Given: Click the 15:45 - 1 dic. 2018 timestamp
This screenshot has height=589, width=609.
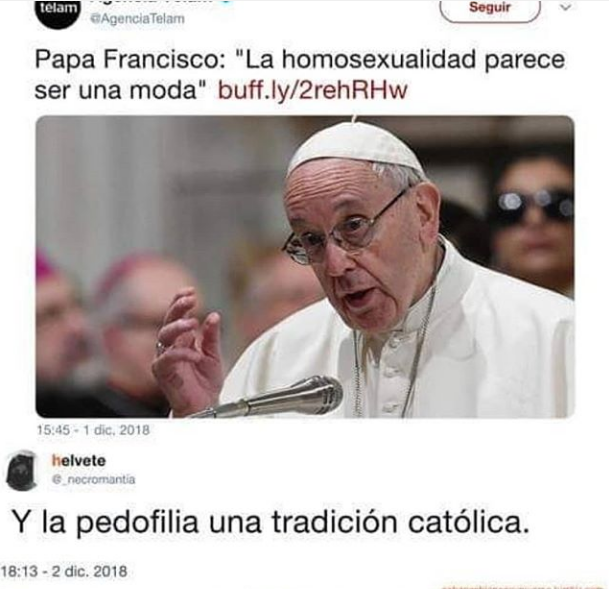Looking at the screenshot, I should point(93,430).
